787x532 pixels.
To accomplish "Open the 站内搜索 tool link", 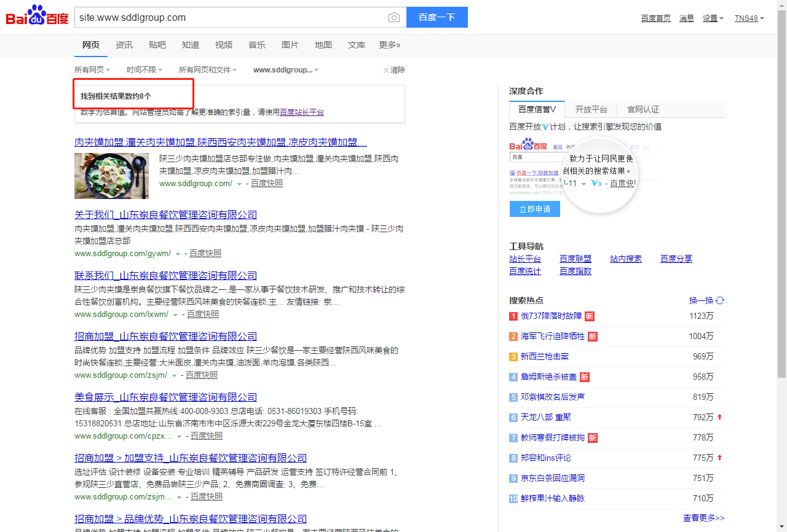I will (x=626, y=259).
